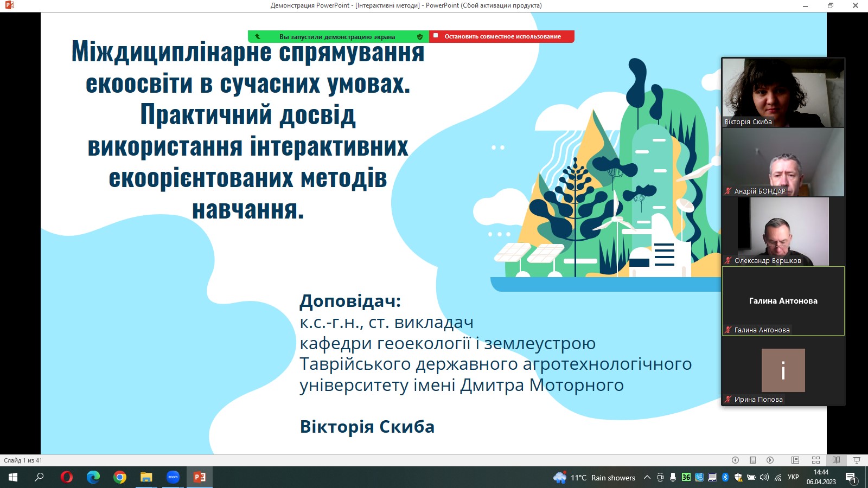Open the slide navigation menu icon
Image resolution: width=868 pixels, height=488 pixels.
(752, 460)
